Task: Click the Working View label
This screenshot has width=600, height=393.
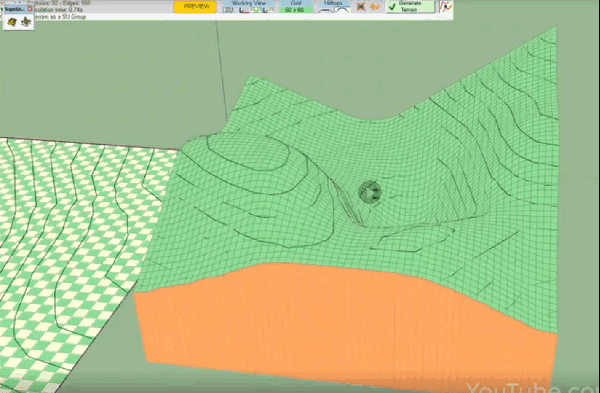Action: (x=248, y=3)
